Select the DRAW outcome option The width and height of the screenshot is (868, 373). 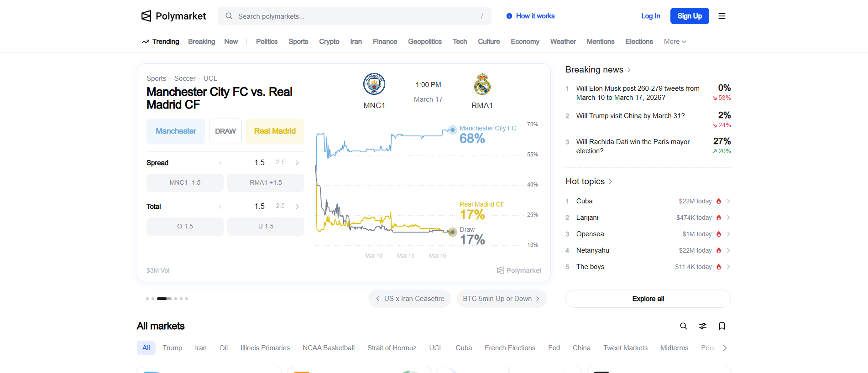pos(225,131)
